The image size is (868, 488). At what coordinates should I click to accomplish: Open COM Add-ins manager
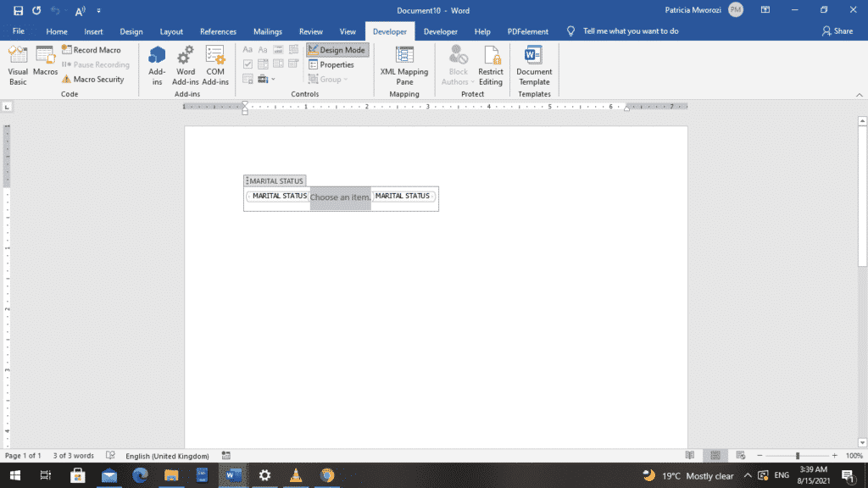[x=215, y=65]
